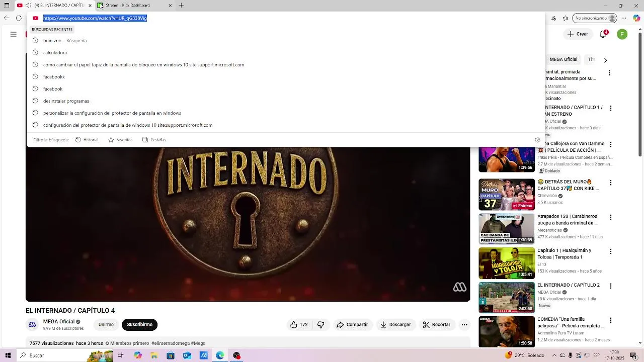Open EL INTERNADO CAPÍTULO 2 thumbnail

tap(507, 298)
